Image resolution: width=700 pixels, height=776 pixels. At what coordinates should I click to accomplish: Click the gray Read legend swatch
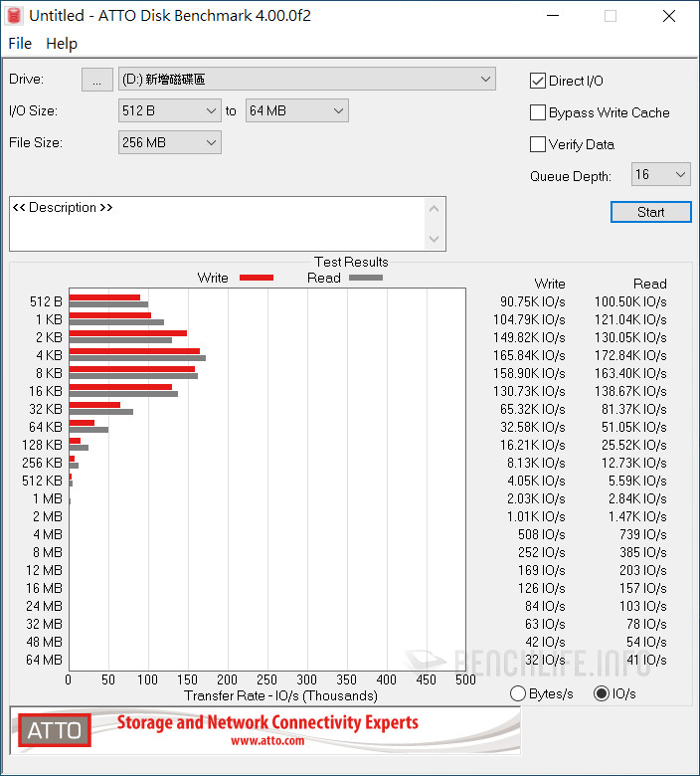click(365, 278)
